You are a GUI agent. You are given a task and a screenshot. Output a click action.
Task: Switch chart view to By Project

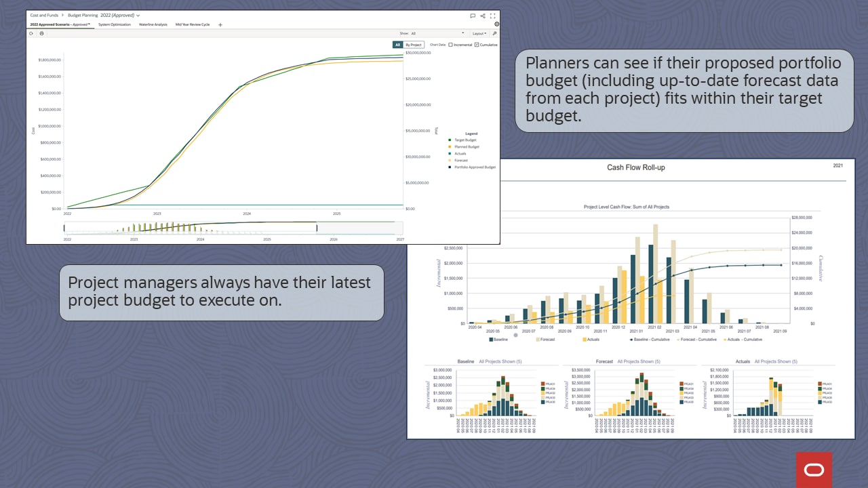[x=413, y=45]
